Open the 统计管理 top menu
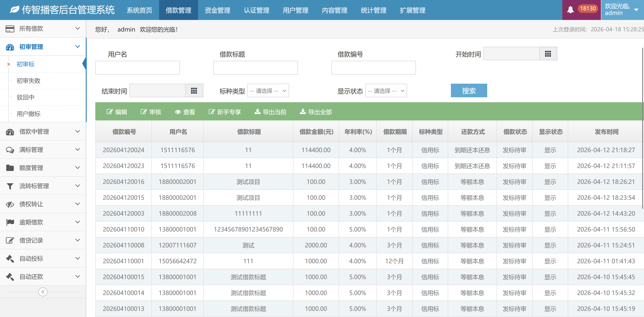The image size is (644, 317). coord(373,10)
